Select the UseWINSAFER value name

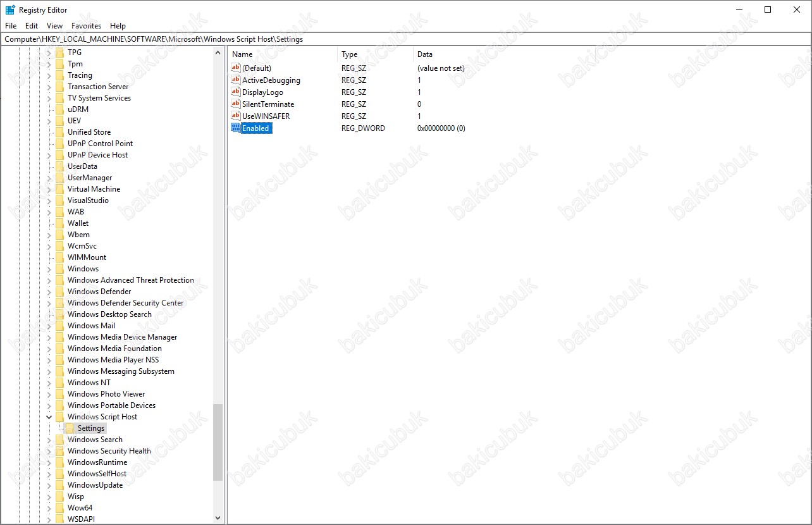[x=266, y=116]
